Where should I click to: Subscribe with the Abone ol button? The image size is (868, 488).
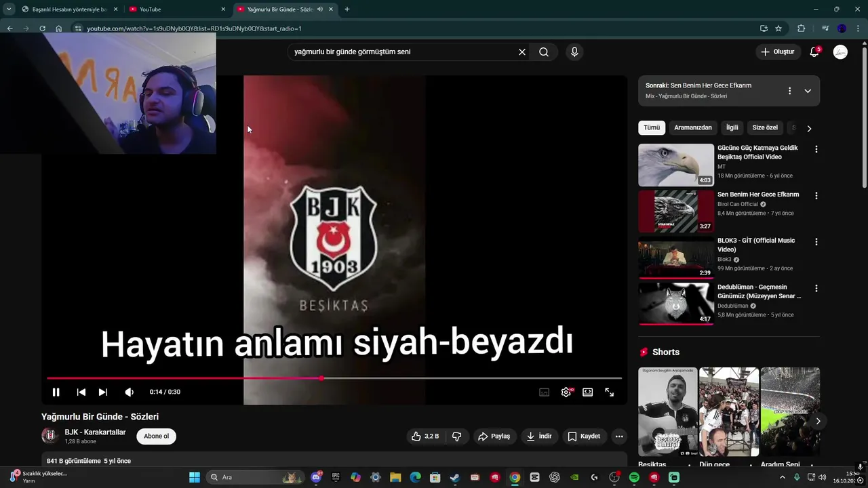pos(156,436)
